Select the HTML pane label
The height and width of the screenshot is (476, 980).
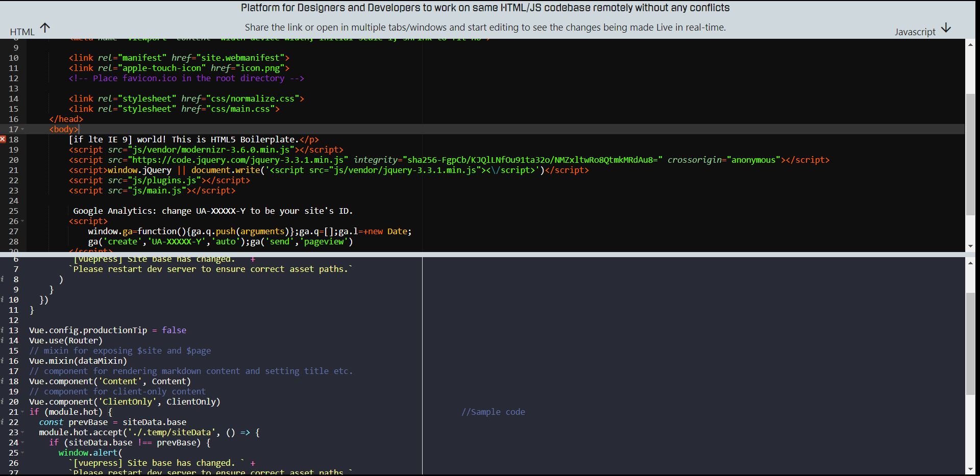[22, 32]
